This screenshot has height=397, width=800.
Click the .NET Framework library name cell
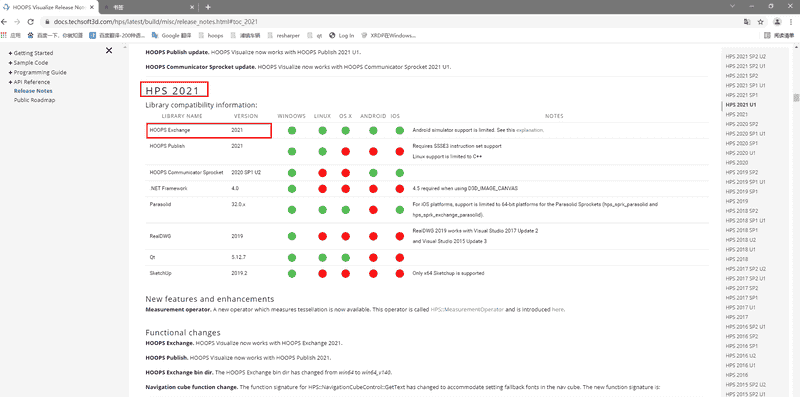(x=168, y=188)
